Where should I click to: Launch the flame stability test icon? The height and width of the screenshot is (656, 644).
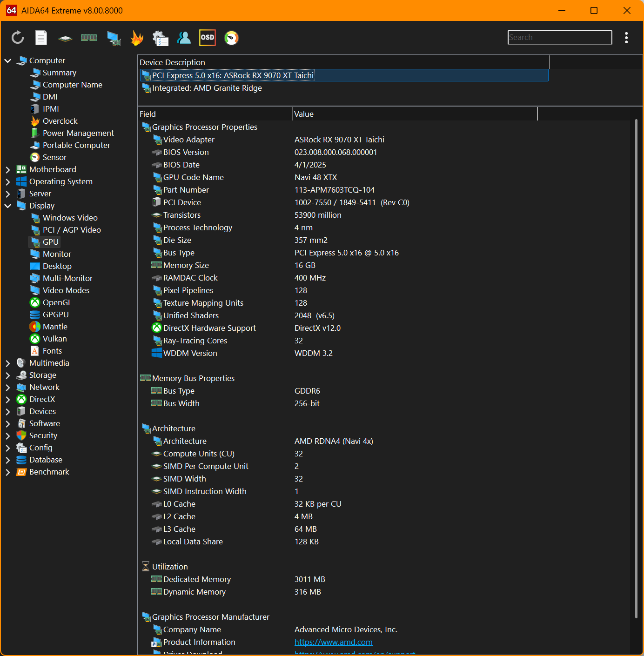pos(137,38)
